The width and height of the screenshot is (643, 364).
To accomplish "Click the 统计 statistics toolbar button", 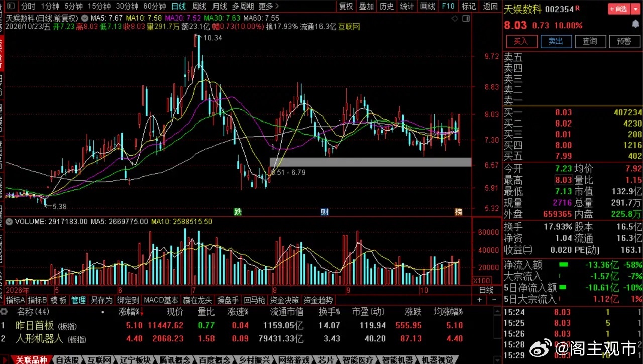I will (407, 6).
